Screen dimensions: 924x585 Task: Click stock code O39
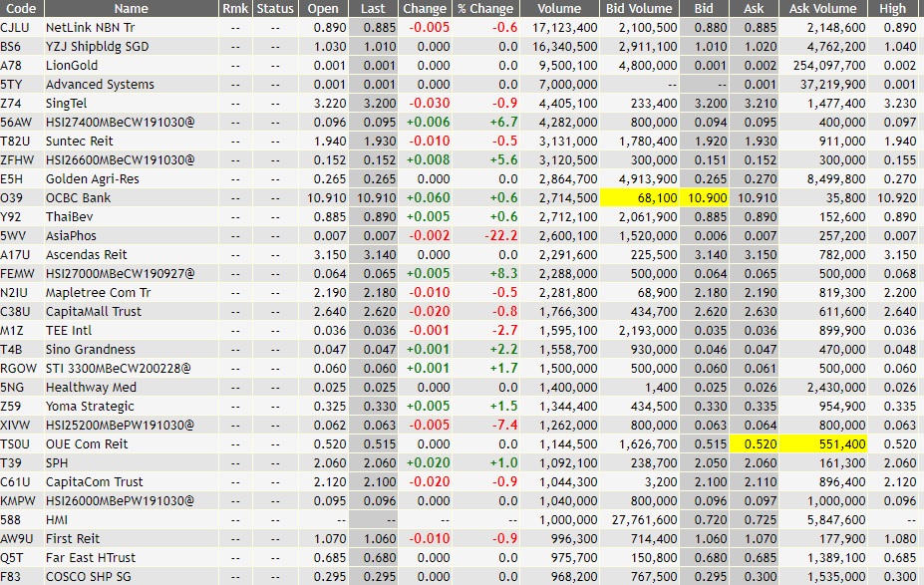click(11, 198)
